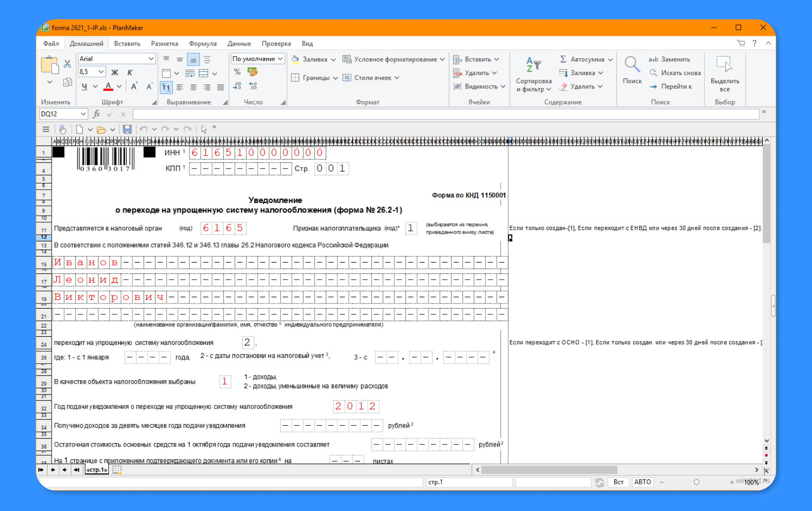Toggle touch mode hand icon

[x=62, y=129]
